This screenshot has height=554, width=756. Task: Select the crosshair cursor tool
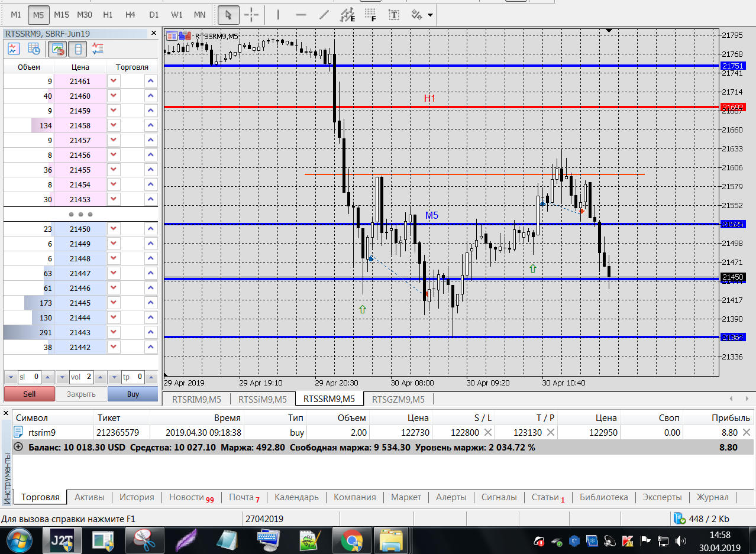click(251, 14)
